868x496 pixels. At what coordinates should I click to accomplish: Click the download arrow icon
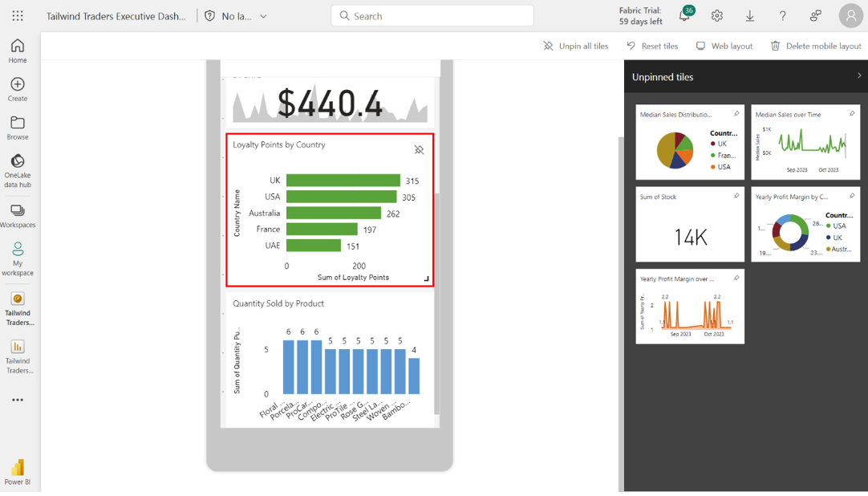pyautogui.click(x=750, y=16)
